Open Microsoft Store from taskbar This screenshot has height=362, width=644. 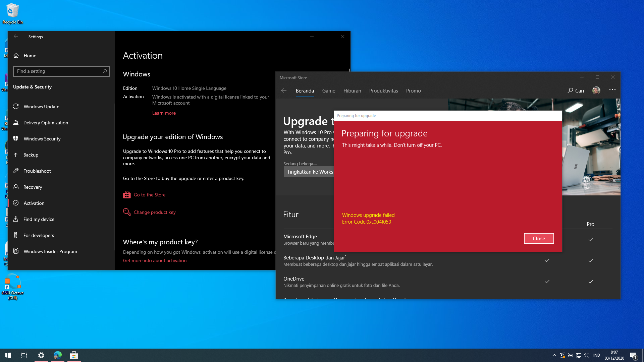pyautogui.click(x=74, y=355)
